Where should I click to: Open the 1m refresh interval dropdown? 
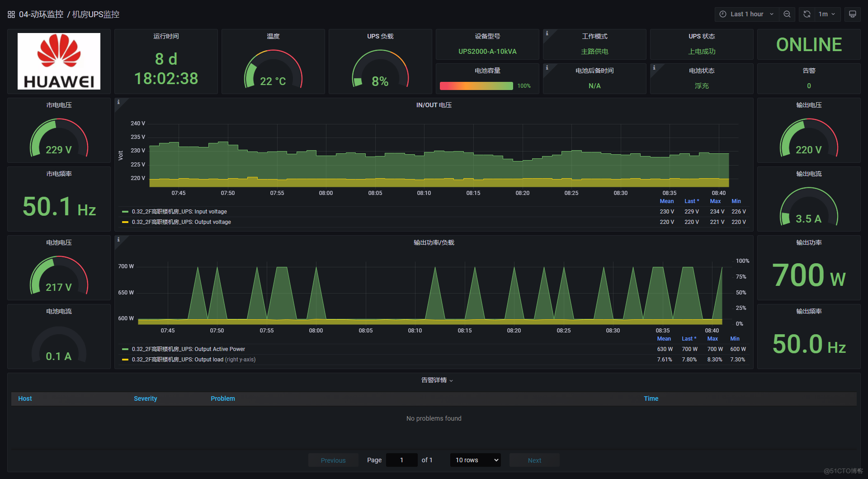[x=827, y=14]
